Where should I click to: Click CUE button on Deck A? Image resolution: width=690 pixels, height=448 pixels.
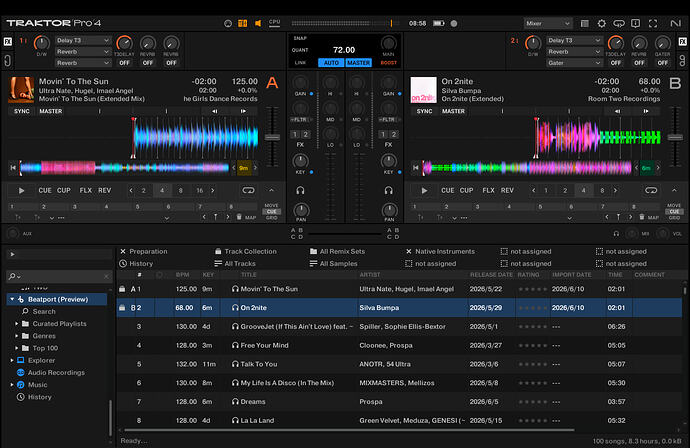coord(45,191)
